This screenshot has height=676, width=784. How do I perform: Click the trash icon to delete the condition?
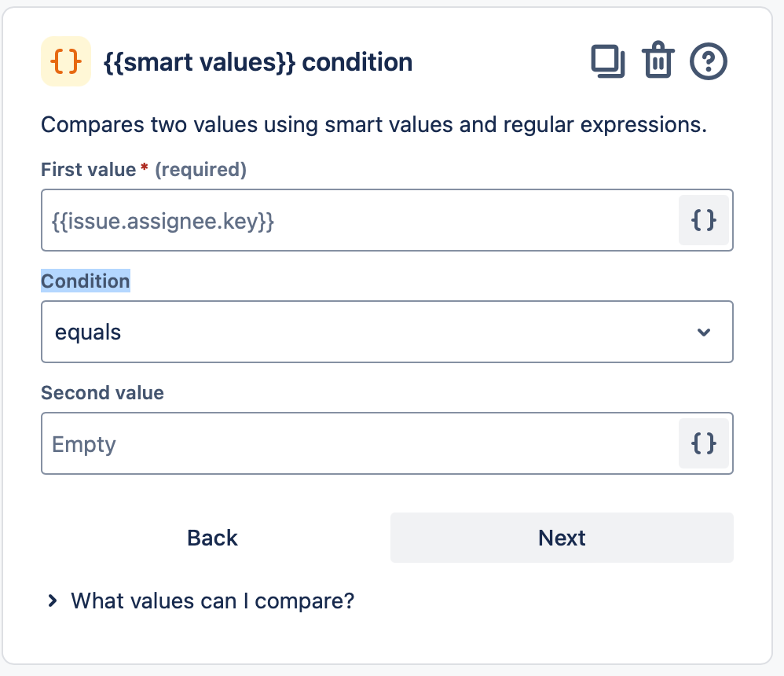658,61
